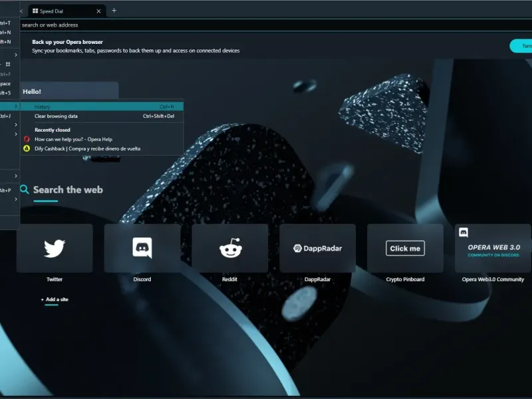The image size is (532, 399).
Task: Focus the search or web address bar
Action: coord(275,25)
